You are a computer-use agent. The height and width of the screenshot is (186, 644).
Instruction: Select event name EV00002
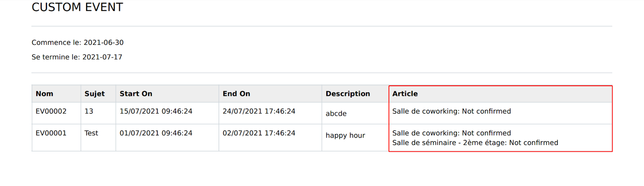click(51, 111)
